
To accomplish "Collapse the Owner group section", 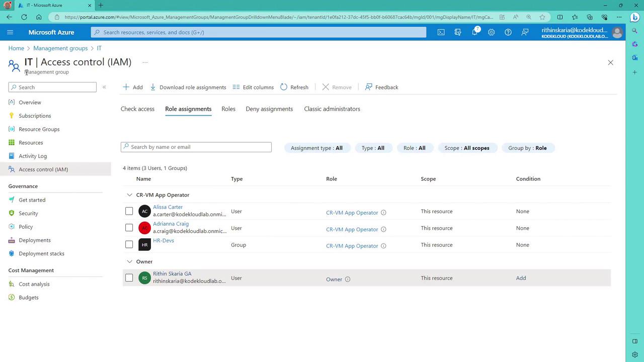I will pos(130,261).
